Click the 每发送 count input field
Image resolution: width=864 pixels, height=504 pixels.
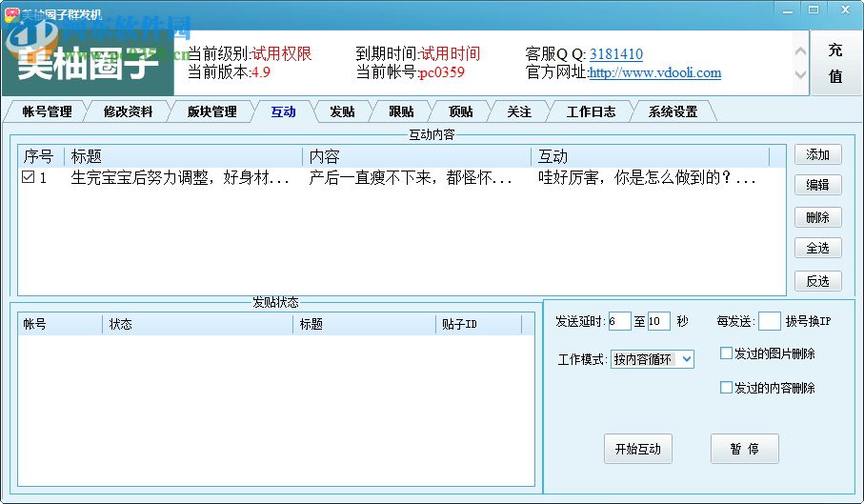pyautogui.click(x=770, y=321)
